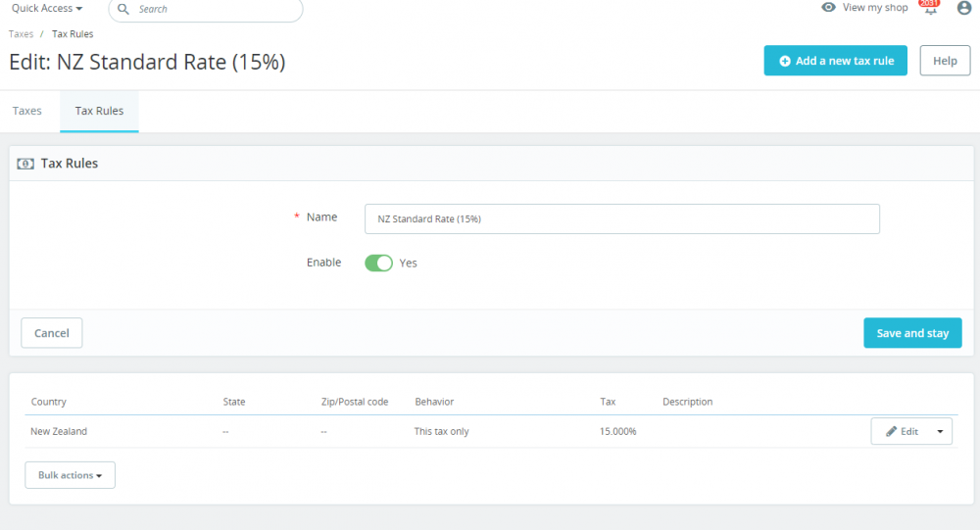Open dropdown arrow next to Edit button

tap(940, 431)
